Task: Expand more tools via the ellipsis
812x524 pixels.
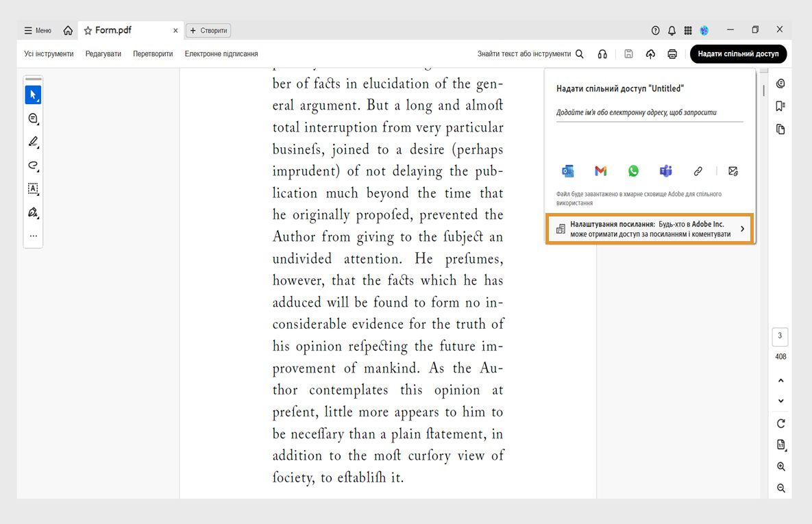Action: pos(33,235)
